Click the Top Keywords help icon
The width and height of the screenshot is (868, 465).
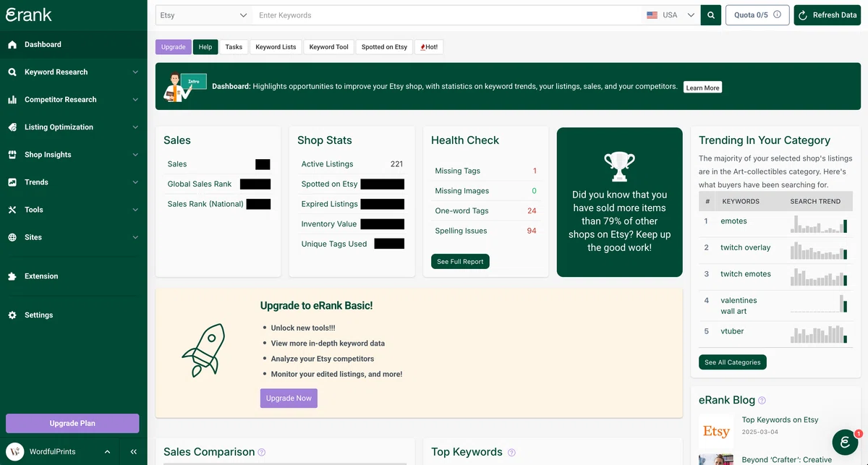click(x=511, y=452)
